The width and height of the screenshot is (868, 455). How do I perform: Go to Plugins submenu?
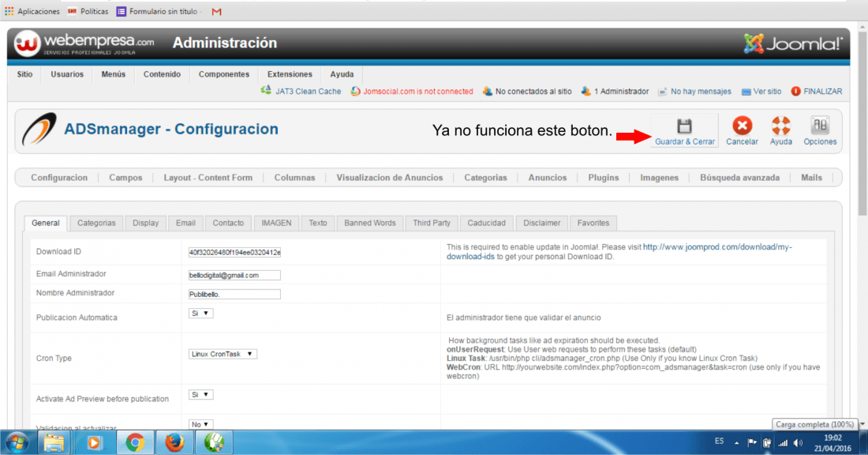click(604, 178)
